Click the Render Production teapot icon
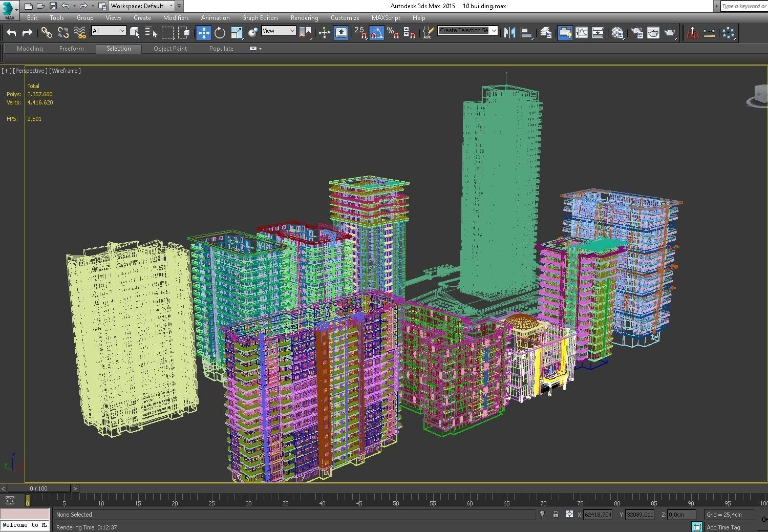Screen dimensions: 768x532 [x=670, y=33]
